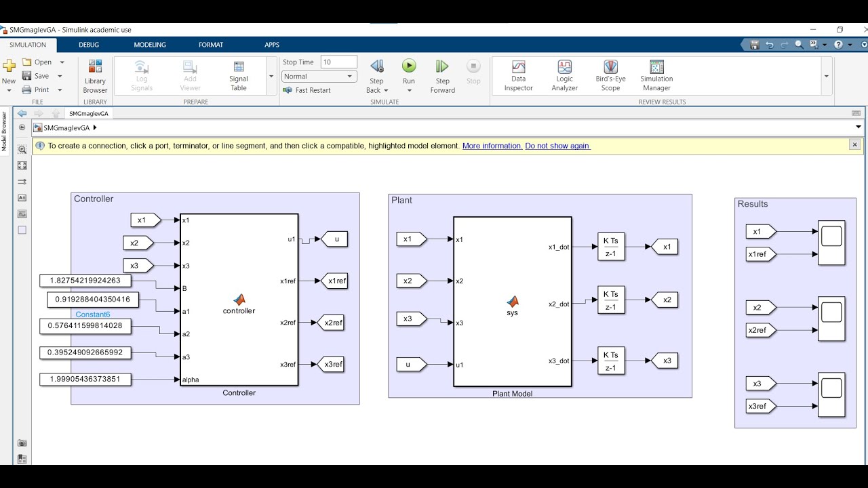Click the Area square palette icon
This screenshot has width=868, height=488.
point(22,230)
